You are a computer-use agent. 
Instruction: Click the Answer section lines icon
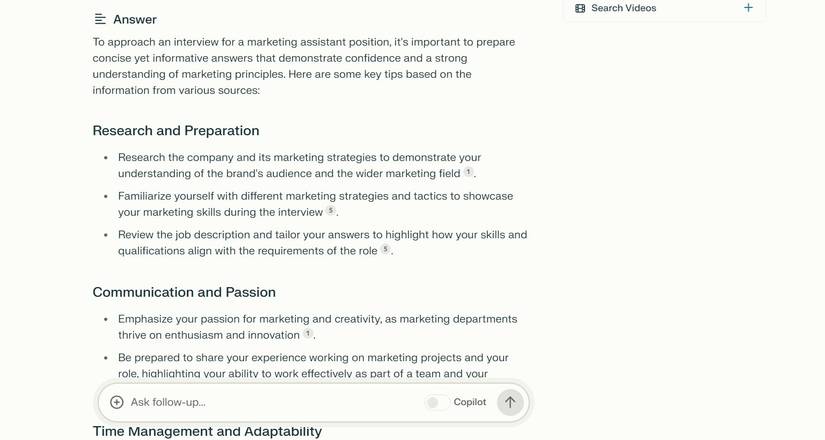(100, 19)
